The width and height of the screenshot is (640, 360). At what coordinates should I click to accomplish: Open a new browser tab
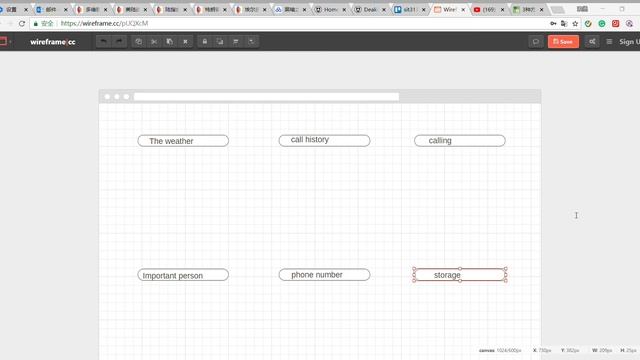click(558, 10)
